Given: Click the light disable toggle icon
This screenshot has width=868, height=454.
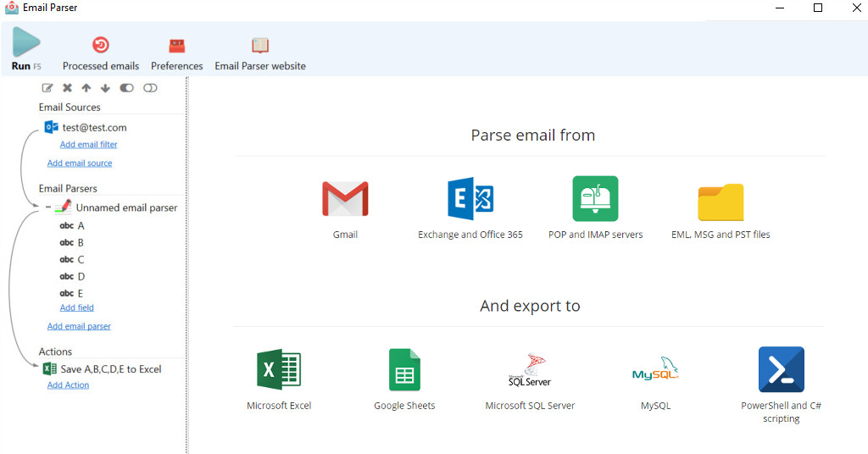Looking at the screenshot, I should click(150, 88).
